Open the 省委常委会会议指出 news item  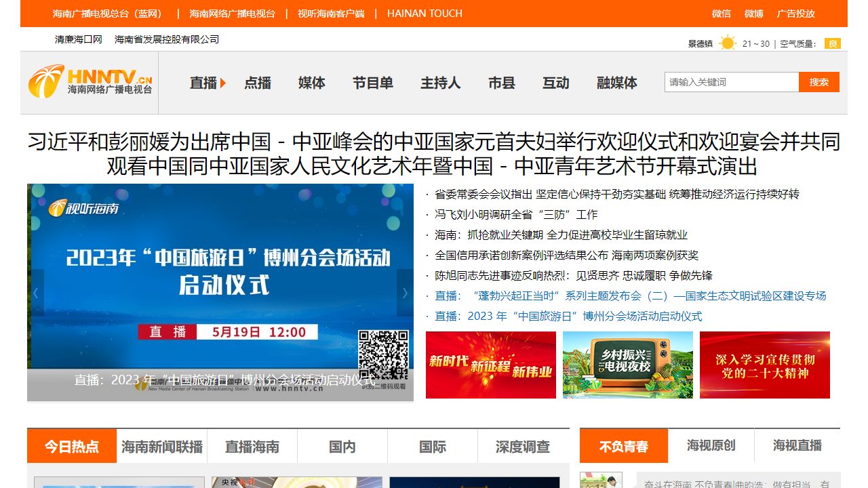coord(617,195)
